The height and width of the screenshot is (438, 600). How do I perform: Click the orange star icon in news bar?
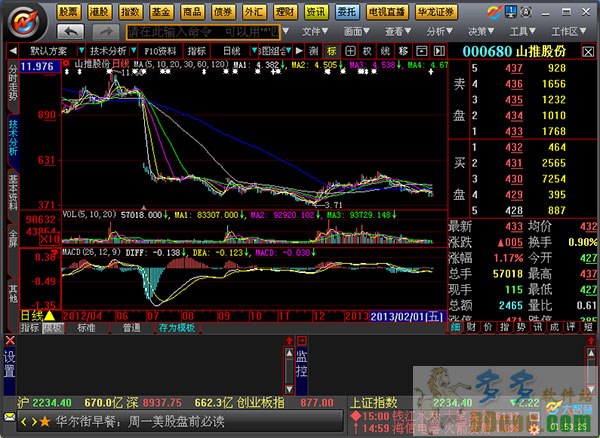[45, 422]
